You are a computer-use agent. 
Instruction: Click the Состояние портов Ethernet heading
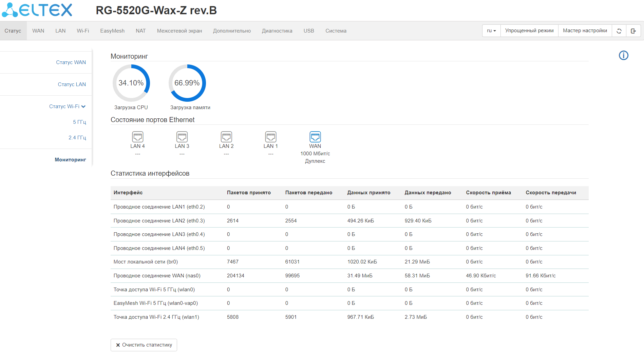(153, 120)
